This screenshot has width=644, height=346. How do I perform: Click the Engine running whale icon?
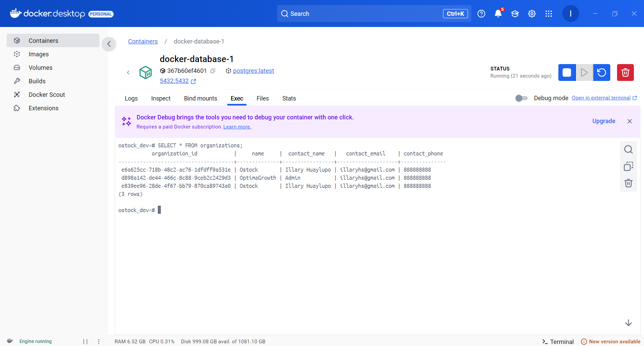click(x=10, y=341)
